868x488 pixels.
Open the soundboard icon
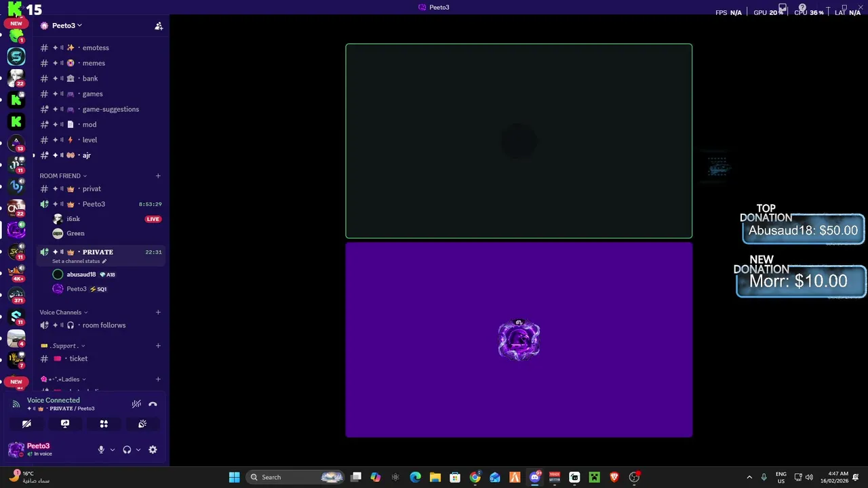[142, 424]
